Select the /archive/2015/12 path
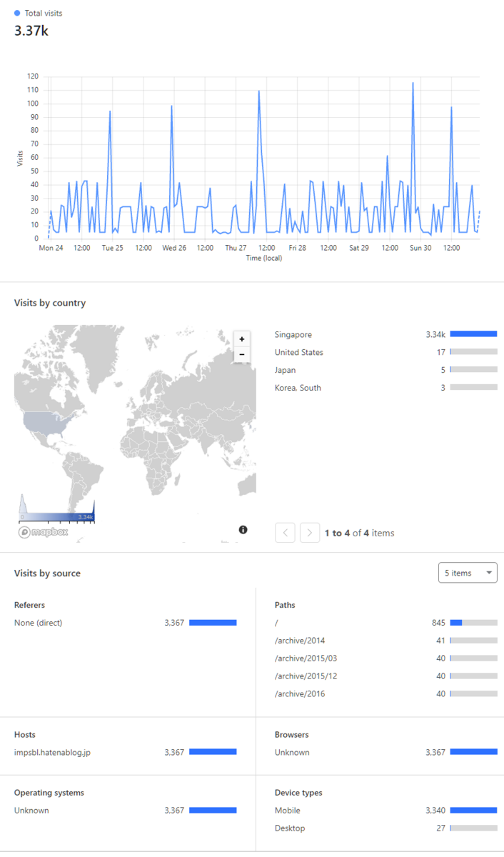The height and width of the screenshot is (857, 504). point(385,676)
